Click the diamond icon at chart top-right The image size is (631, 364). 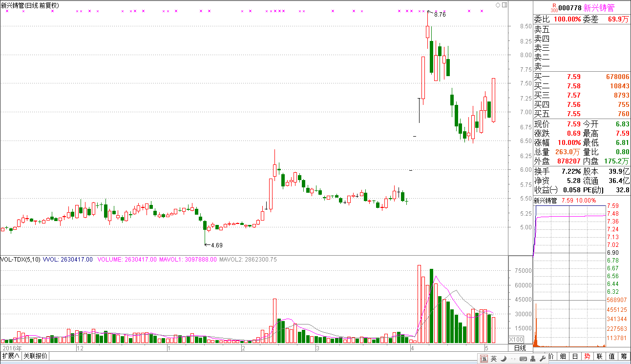click(498, 5)
